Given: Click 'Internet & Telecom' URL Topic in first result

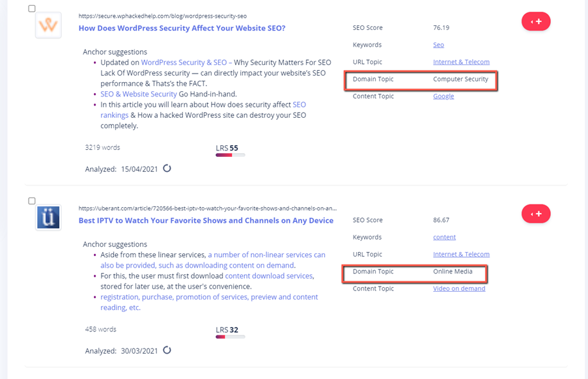Looking at the screenshot, I should [461, 62].
